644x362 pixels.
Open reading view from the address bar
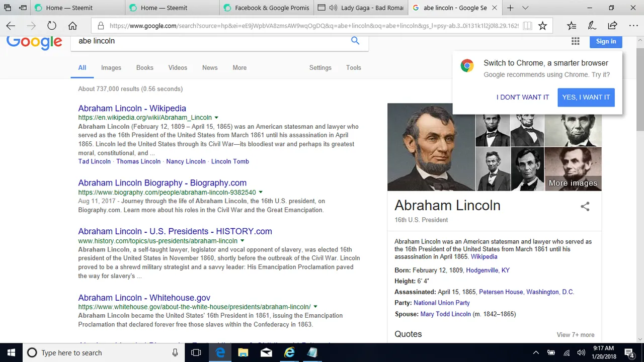coord(527,26)
